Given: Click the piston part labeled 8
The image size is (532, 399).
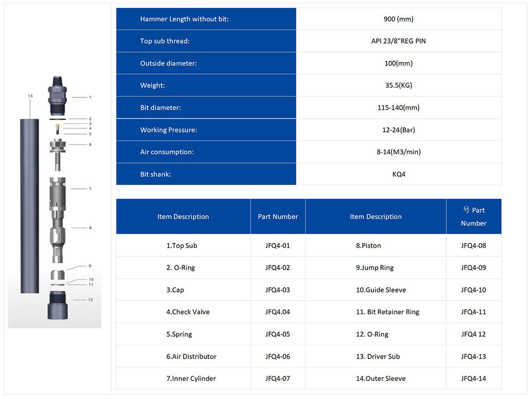Looking at the screenshot, I should (57, 234).
